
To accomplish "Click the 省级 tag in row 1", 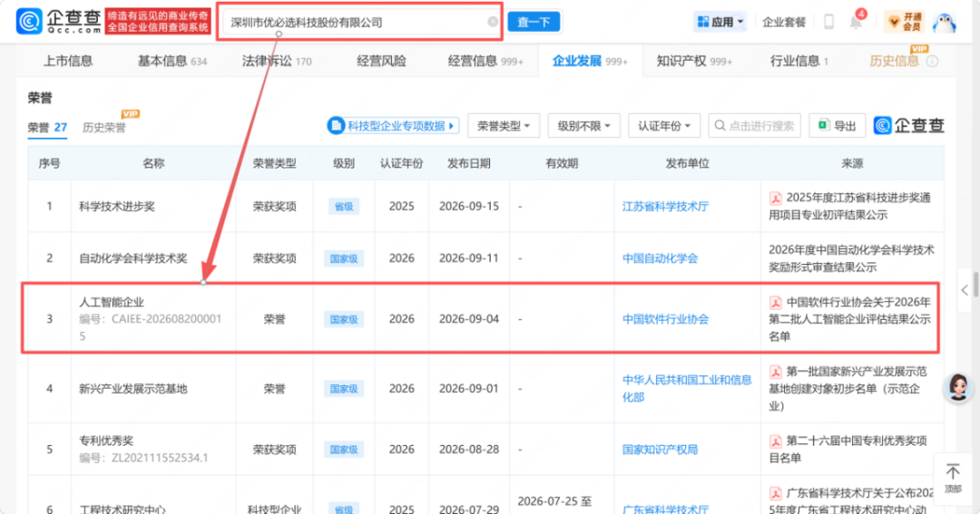I will click(344, 207).
